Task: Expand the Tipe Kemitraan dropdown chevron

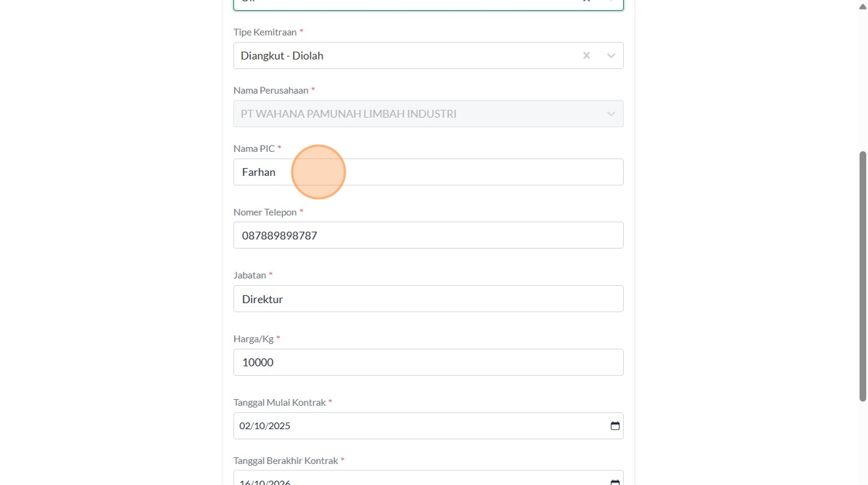Action: (x=611, y=56)
